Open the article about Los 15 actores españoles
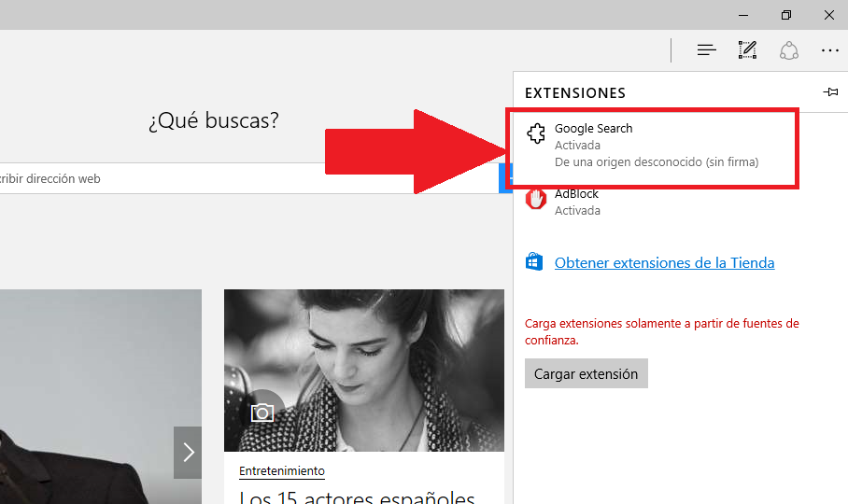This screenshot has height=504, width=848. [357, 497]
